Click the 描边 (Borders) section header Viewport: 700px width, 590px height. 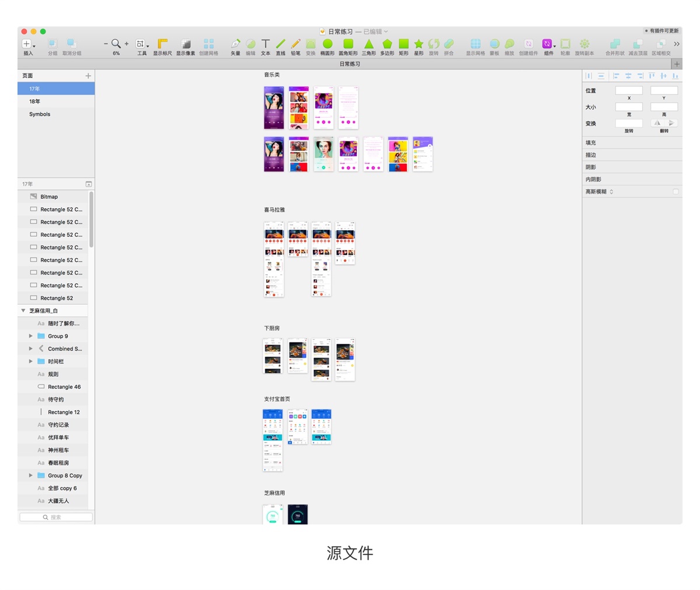point(632,154)
